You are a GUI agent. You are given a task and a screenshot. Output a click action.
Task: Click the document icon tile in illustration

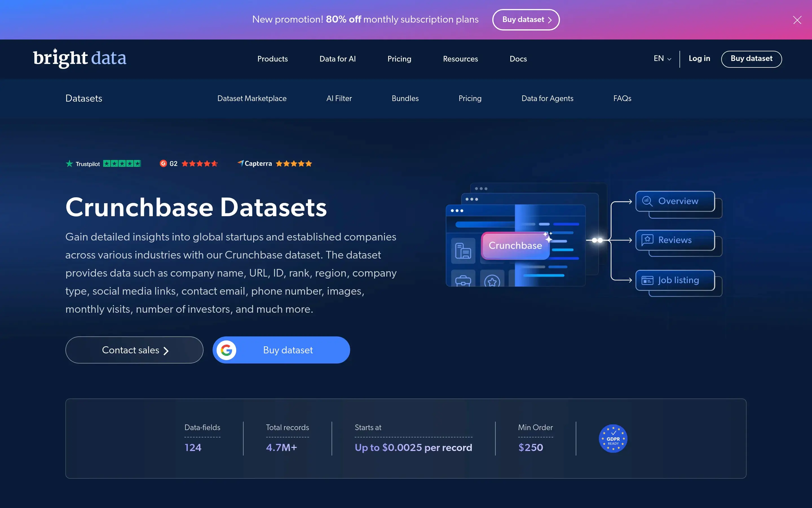(463, 251)
